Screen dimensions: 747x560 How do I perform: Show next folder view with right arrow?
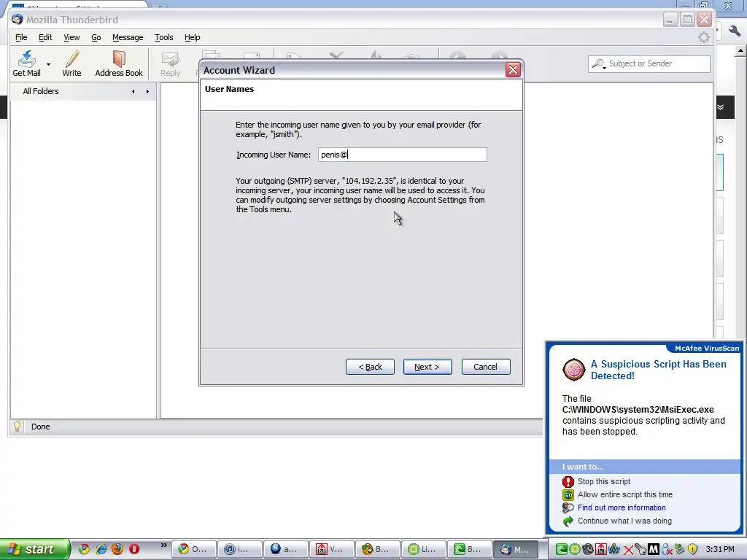point(147,91)
